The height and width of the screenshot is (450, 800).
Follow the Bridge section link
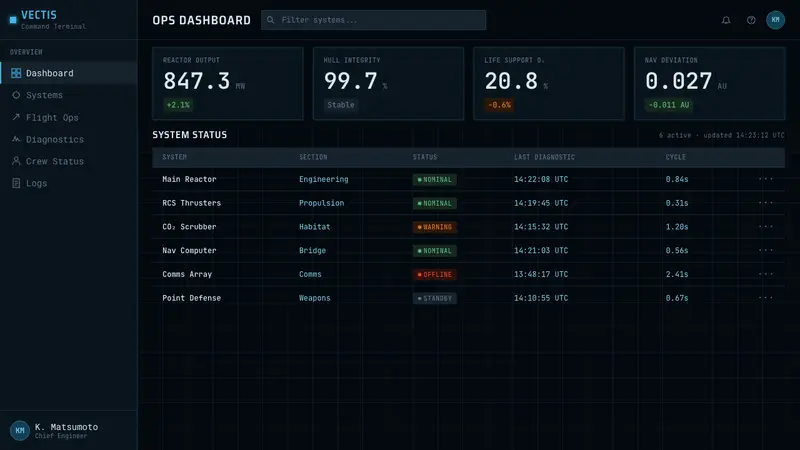pos(312,251)
